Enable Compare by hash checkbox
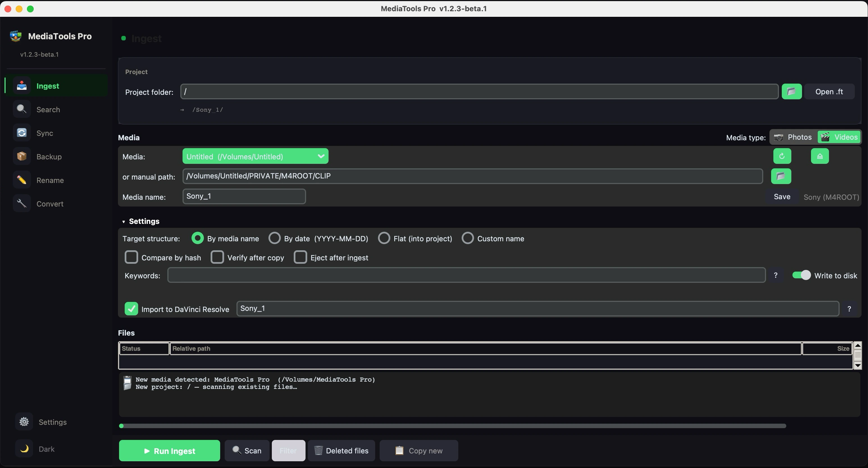 tap(131, 257)
